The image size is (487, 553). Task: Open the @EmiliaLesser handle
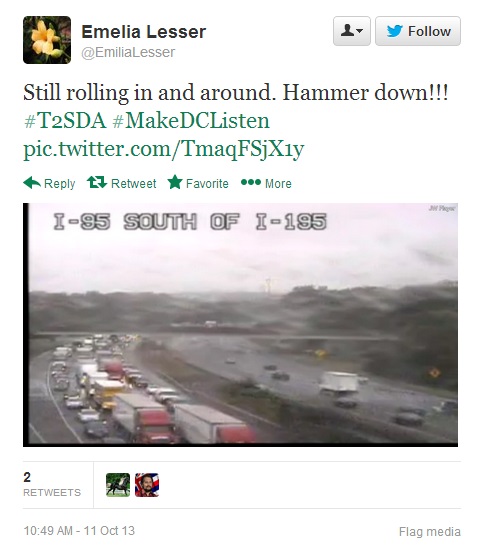tap(128, 52)
